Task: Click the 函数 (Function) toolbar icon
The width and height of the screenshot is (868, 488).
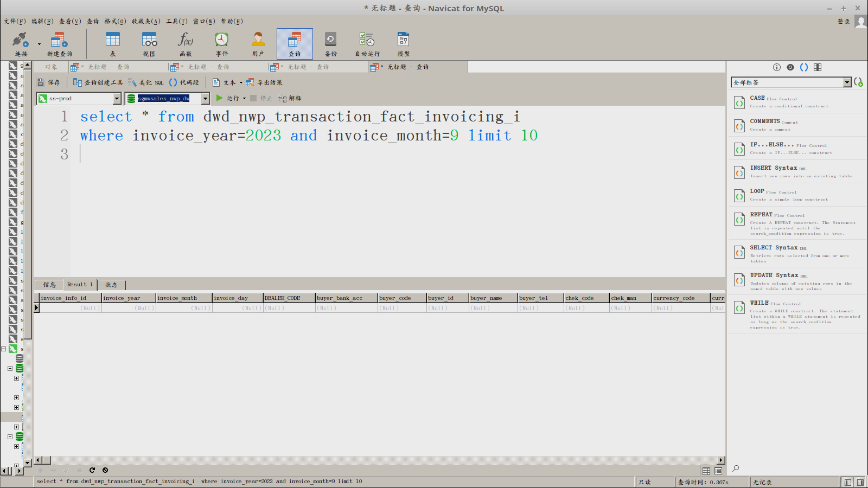Action: 186,43
